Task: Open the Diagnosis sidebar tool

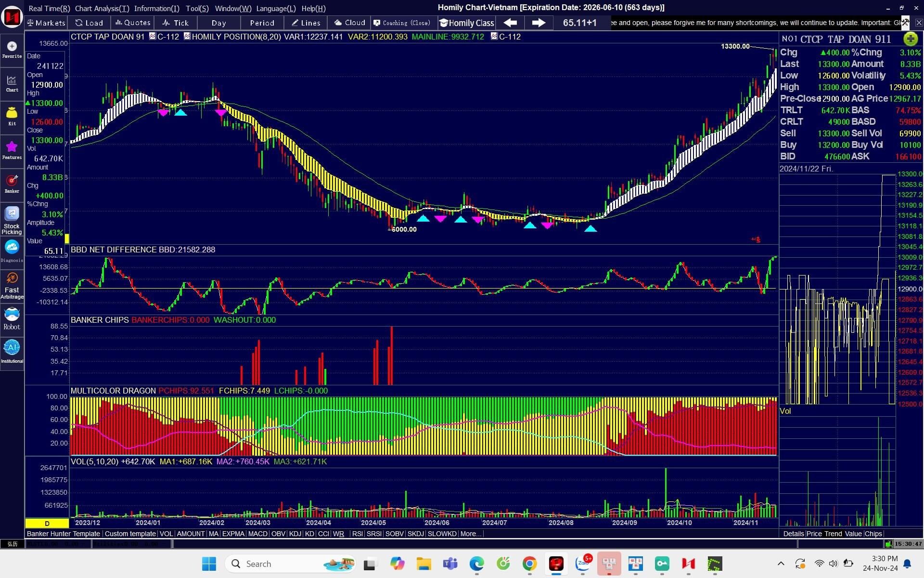Action: pos(12,251)
